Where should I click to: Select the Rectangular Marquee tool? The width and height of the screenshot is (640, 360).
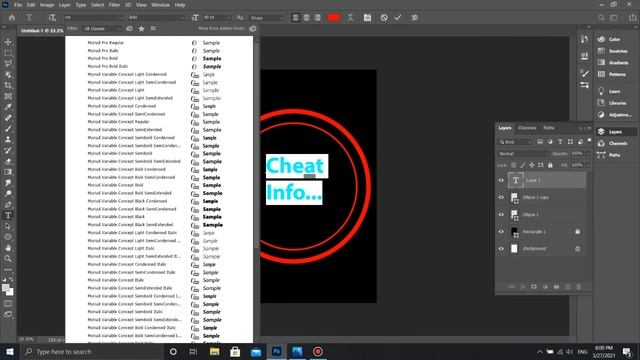coord(8,53)
